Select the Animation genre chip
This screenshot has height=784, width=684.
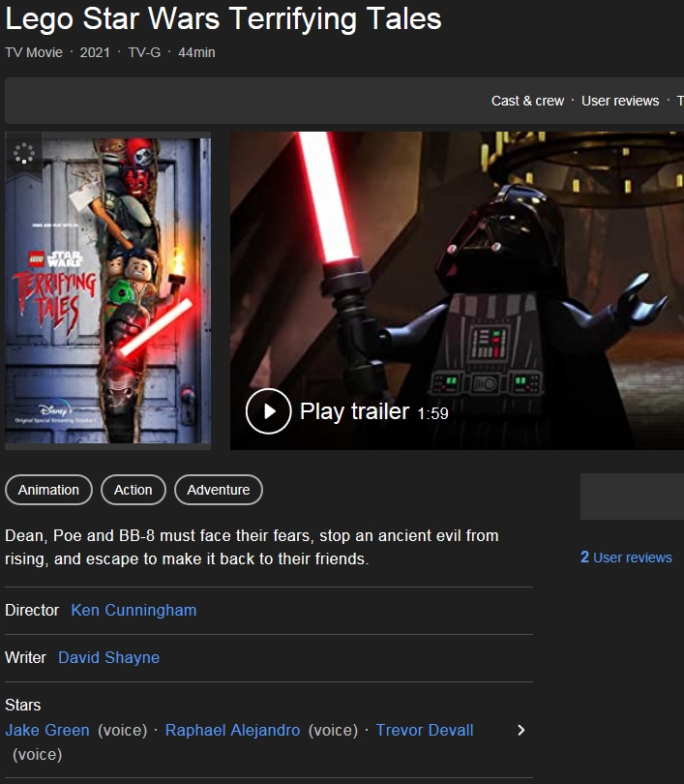tap(48, 490)
